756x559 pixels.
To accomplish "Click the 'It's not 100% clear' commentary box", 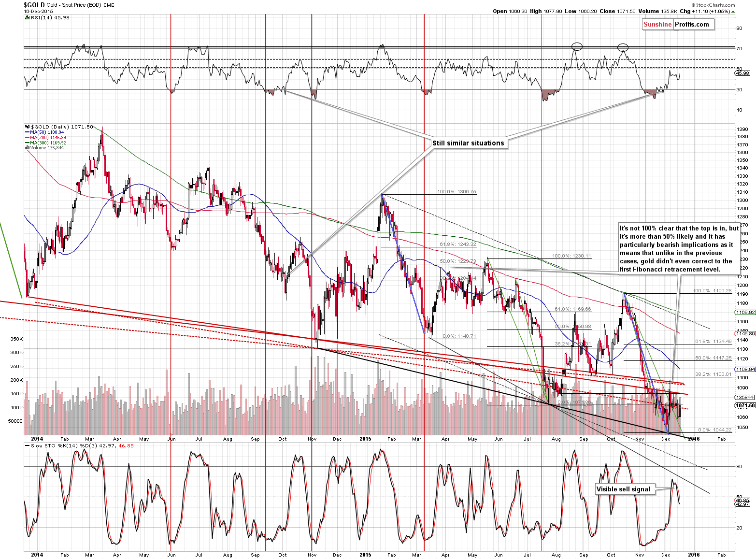I will click(679, 249).
